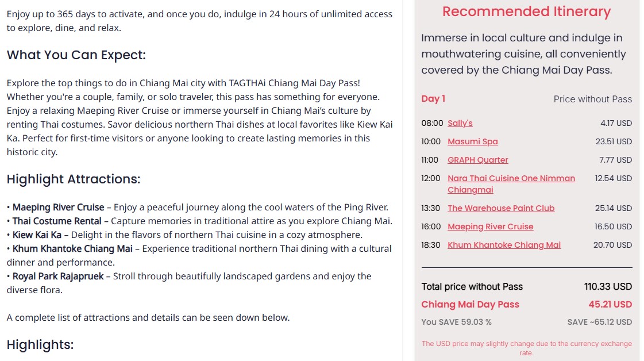
Task: Click the bold Kiew Kai Ka bullet
Action: [37, 235]
